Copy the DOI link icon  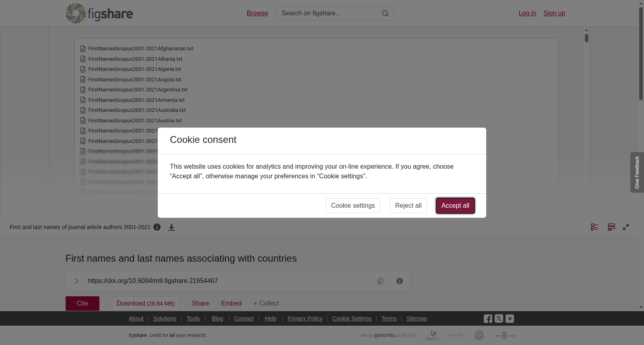click(380, 281)
